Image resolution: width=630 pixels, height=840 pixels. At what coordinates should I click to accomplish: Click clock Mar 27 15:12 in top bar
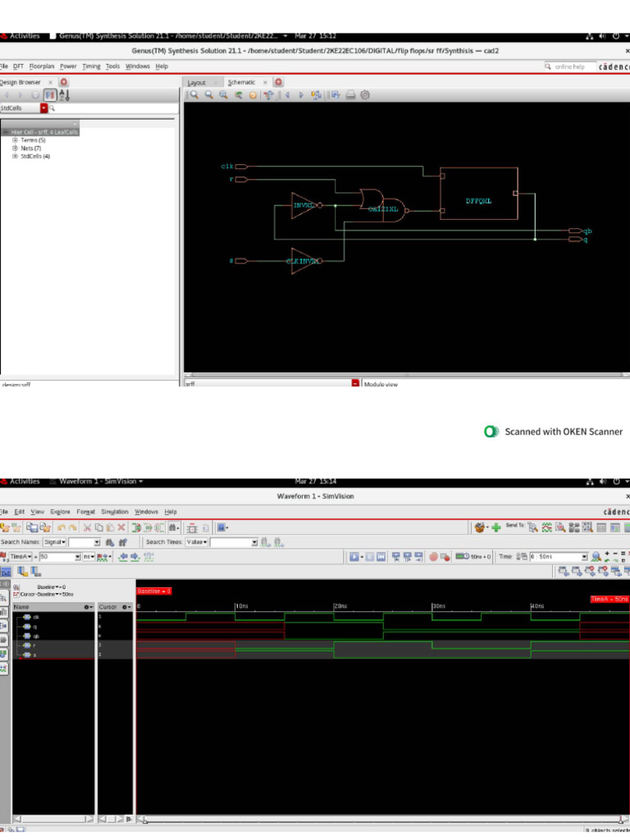(x=316, y=36)
